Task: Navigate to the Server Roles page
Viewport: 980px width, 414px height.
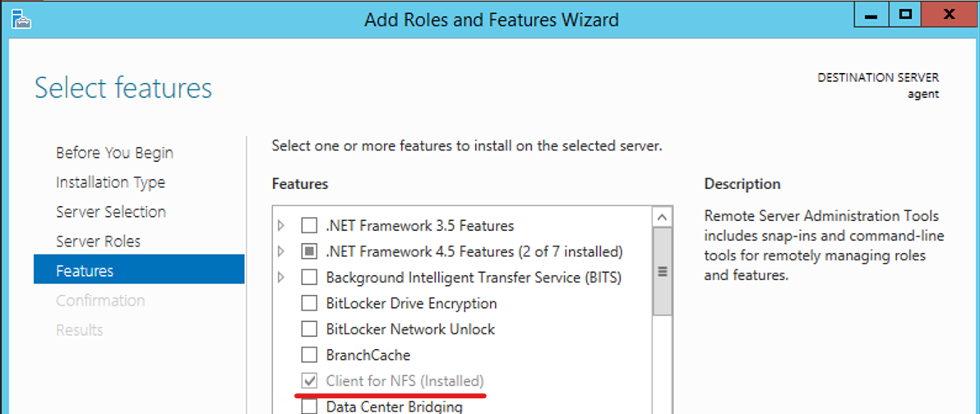Action: click(x=98, y=241)
